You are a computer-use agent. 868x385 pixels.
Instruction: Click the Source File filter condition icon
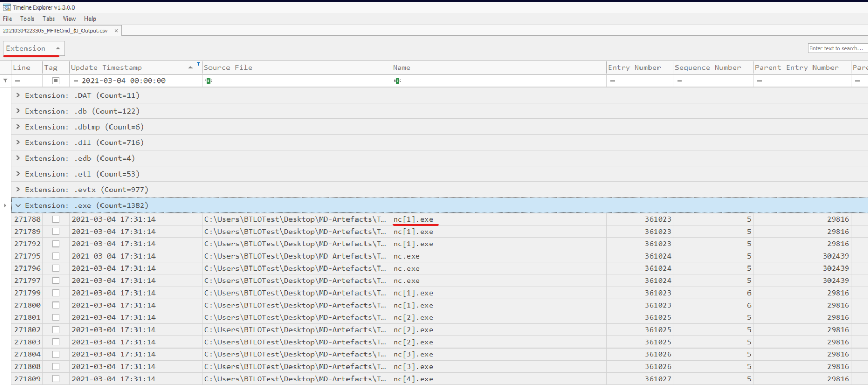208,81
